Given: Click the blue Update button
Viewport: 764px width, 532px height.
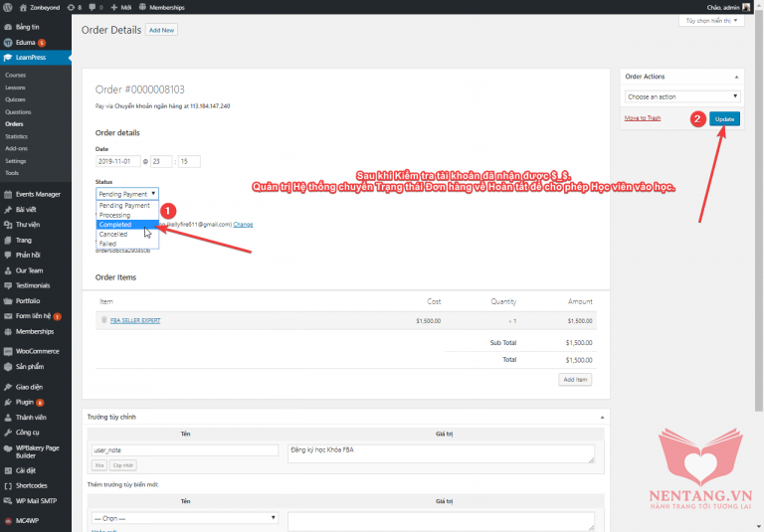Looking at the screenshot, I should click(x=725, y=118).
